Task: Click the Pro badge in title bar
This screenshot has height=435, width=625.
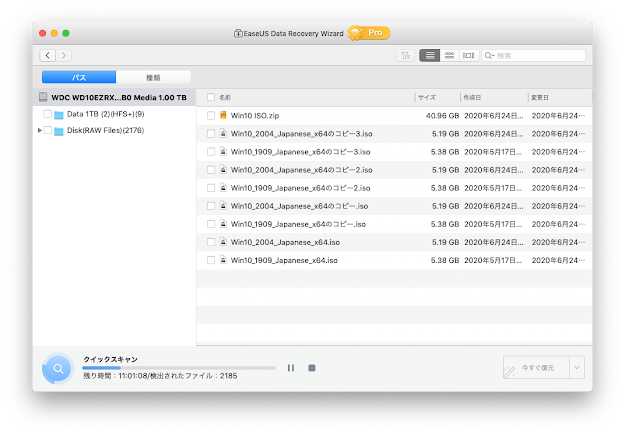Action: (x=369, y=33)
